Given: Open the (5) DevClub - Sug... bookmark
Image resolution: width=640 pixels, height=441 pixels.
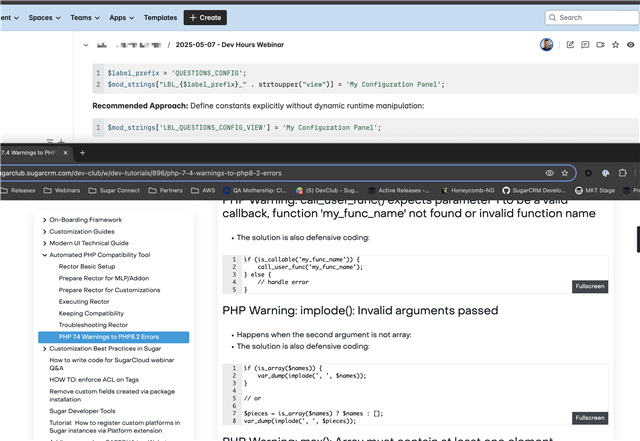Looking at the screenshot, I should tap(327, 190).
